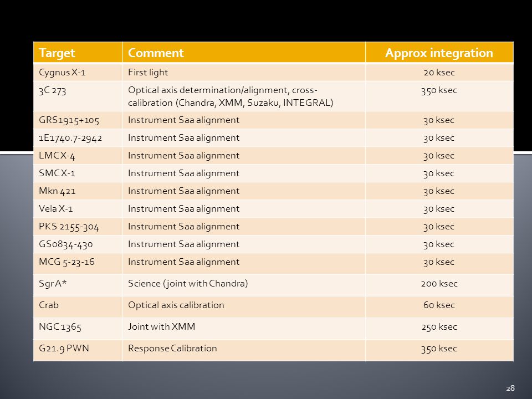The height and width of the screenshot is (399, 532).
Task: Click the slide number 28
Action: [510, 388]
